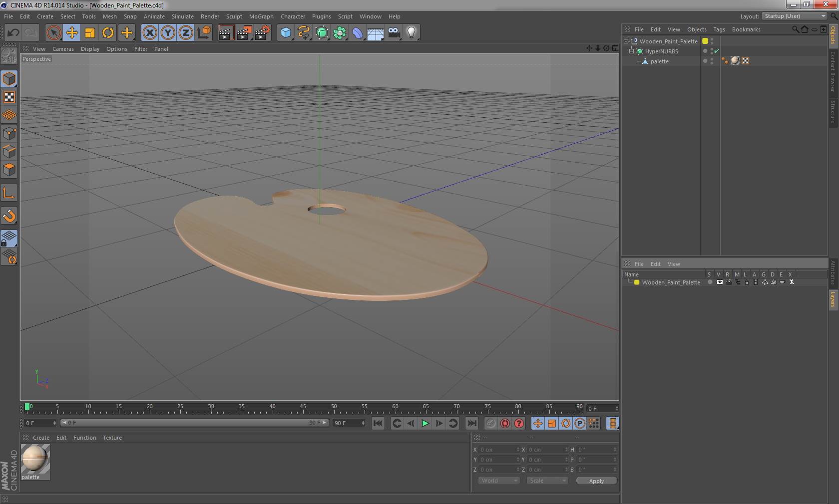This screenshot has width=839, height=504.
Task: Add Light object bulb icon
Action: [x=412, y=33]
